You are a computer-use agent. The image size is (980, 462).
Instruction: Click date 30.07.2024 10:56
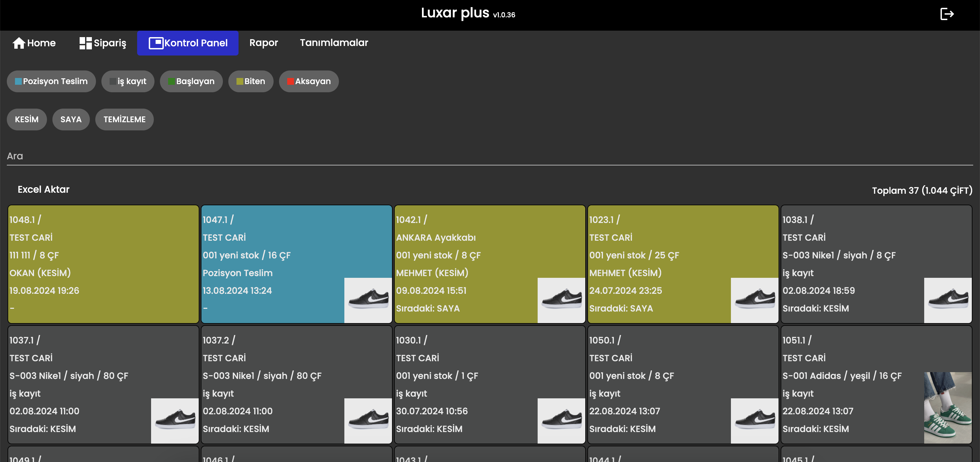click(x=432, y=411)
